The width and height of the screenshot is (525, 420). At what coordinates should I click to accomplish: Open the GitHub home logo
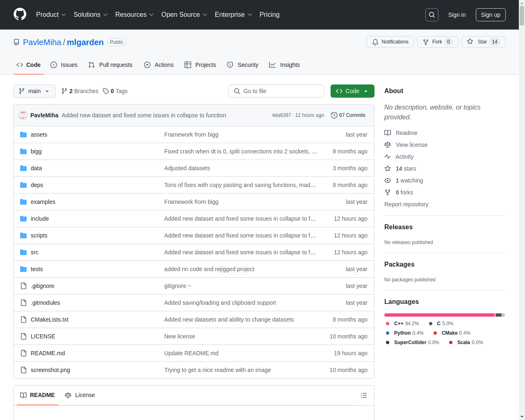tap(20, 14)
